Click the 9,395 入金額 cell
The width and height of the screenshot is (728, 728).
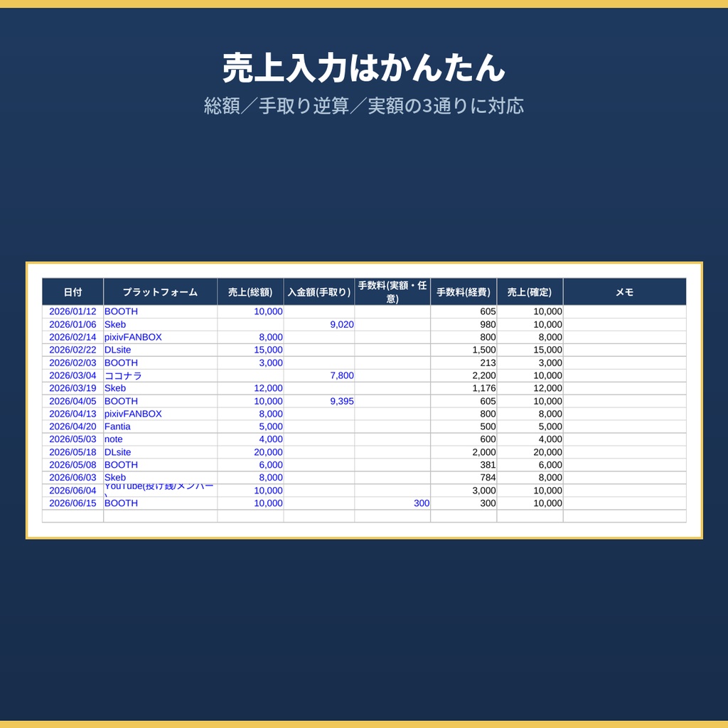coord(319,401)
